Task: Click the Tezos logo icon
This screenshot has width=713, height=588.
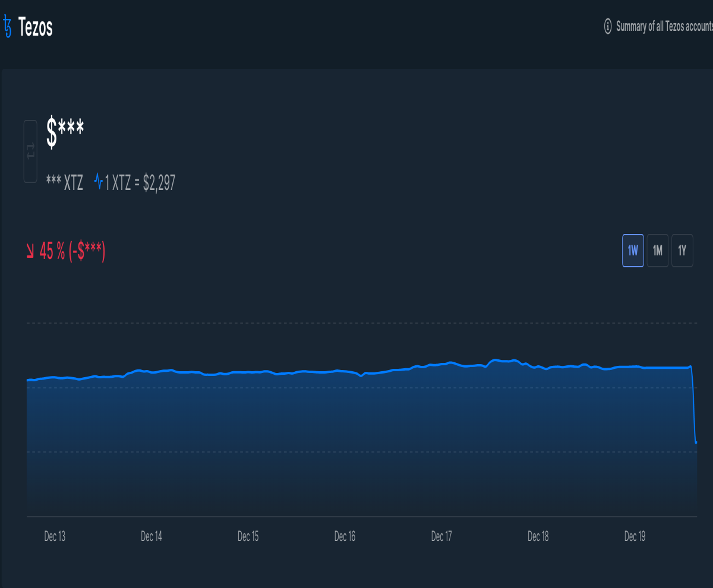Action: [8, 27]
